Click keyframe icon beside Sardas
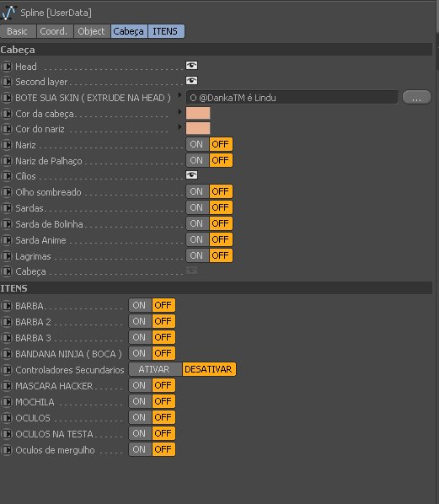This screenshot has height=504, width=439. coord(7,208)
